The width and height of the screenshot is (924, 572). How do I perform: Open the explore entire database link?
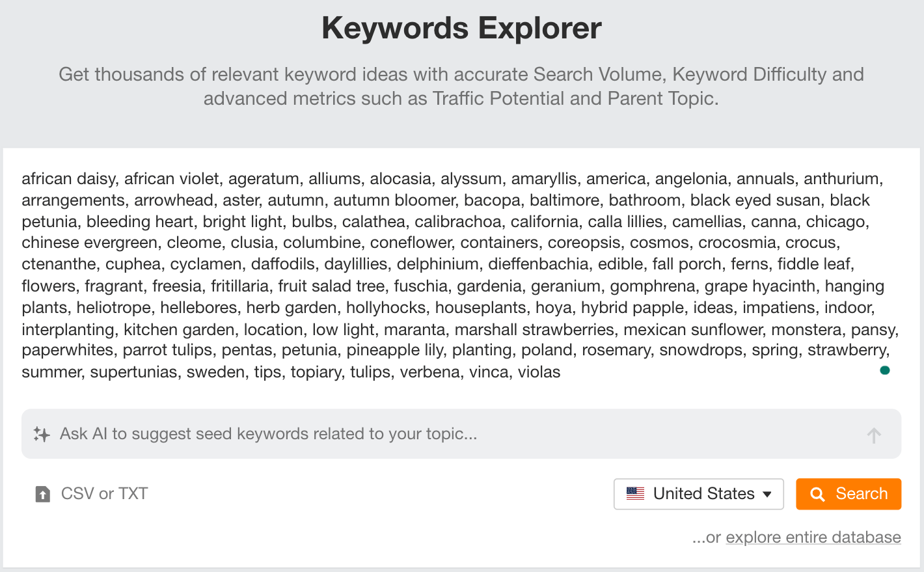click(x=813, y=537)
